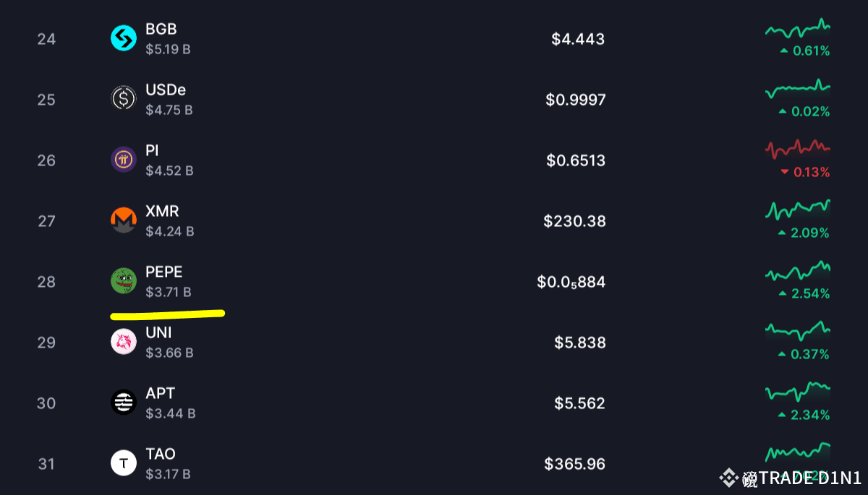
Task: Click the BGB price $4.443
Action: pos(578,39)
